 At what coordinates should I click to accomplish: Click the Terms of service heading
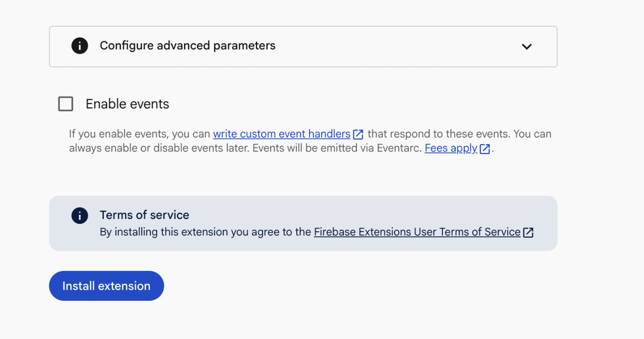pyautogui.click(x=144, y=215)
